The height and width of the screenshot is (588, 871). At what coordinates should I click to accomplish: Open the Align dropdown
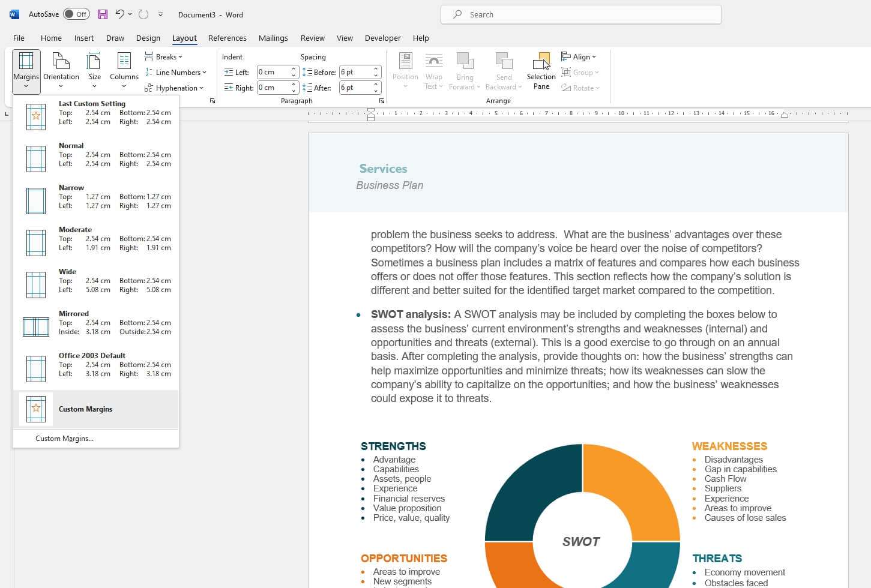coord(579,56)
